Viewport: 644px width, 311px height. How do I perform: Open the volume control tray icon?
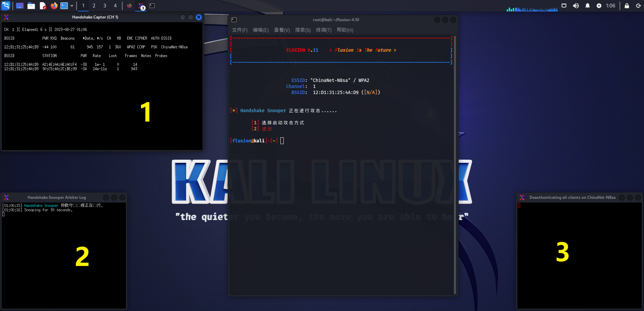point(576,6)
